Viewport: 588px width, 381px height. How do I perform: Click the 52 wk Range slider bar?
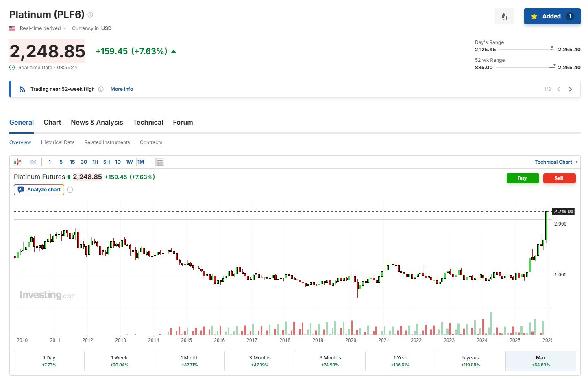click(525, 68)
